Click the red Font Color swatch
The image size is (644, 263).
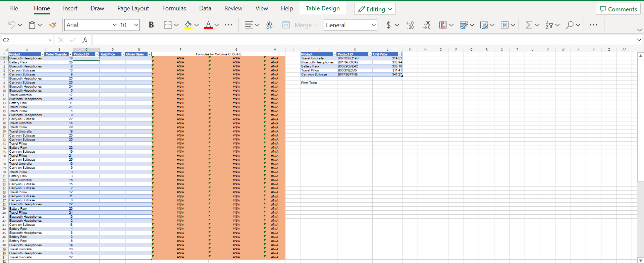(x=208, y=25)
